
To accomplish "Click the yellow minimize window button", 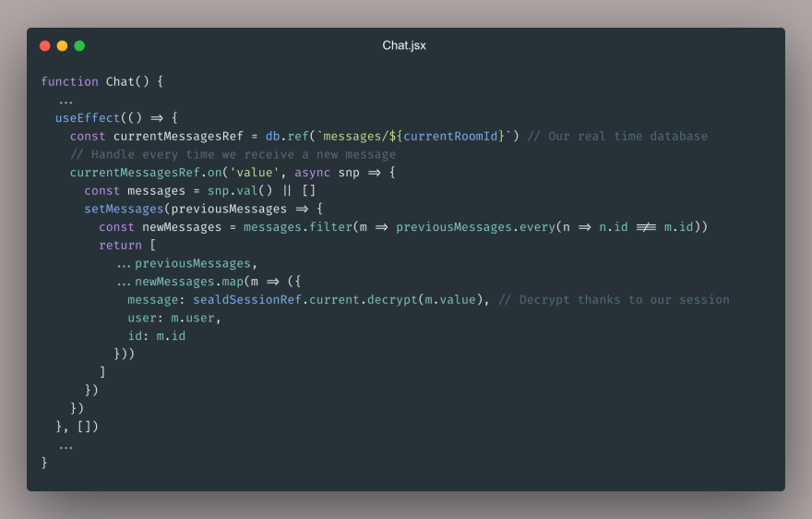I will [x=62, y=46].
